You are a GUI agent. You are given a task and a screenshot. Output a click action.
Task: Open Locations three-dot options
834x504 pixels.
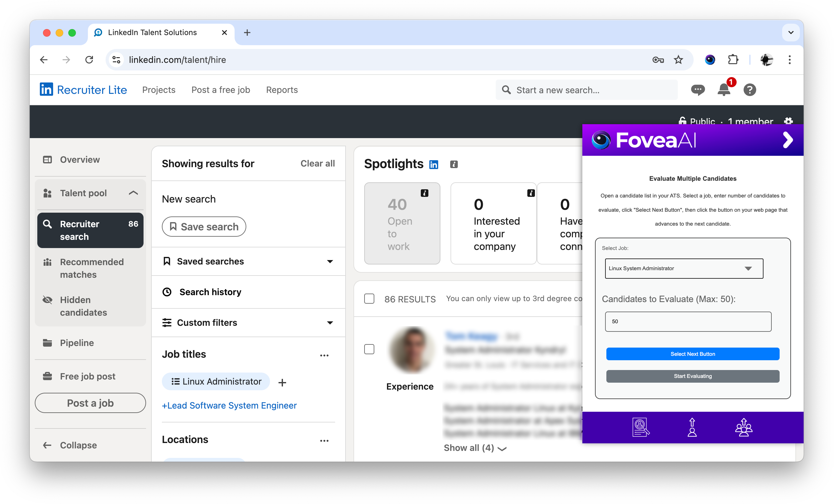point(324,440)
